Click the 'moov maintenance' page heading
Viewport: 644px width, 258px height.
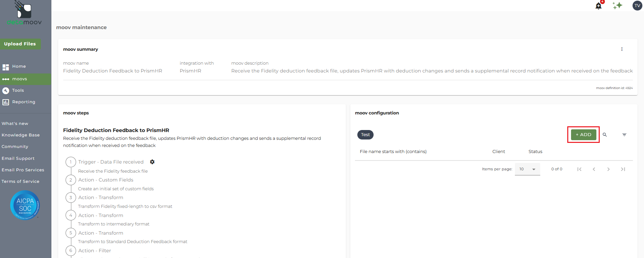pyautogui.click(x=81, y=27)
